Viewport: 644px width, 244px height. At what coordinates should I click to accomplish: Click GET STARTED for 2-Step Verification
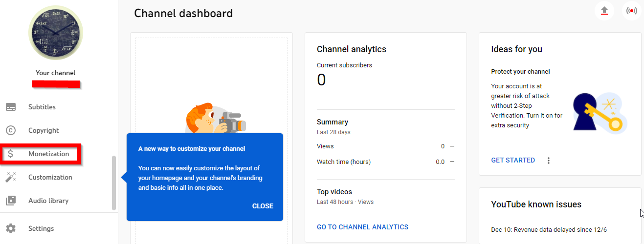[513, 160]
